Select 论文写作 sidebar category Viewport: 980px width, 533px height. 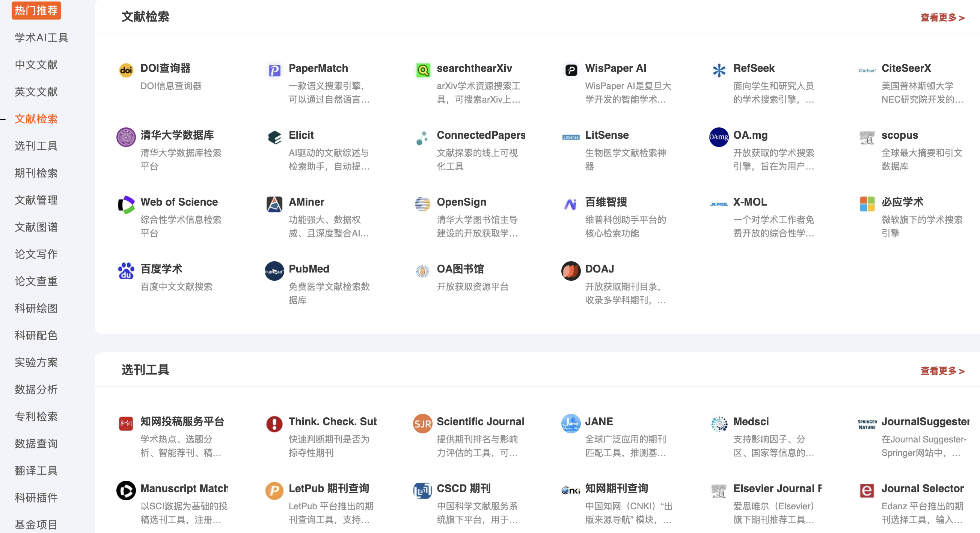(36, 254)
